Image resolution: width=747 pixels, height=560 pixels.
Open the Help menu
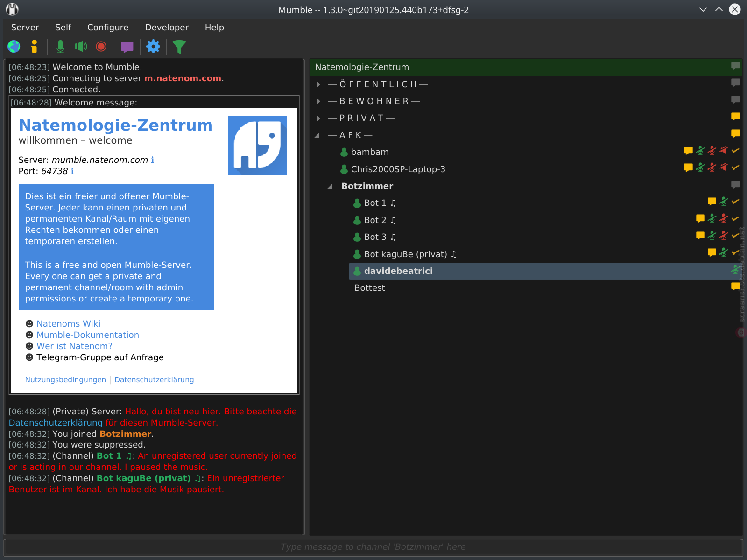click(x=214, y=28)
